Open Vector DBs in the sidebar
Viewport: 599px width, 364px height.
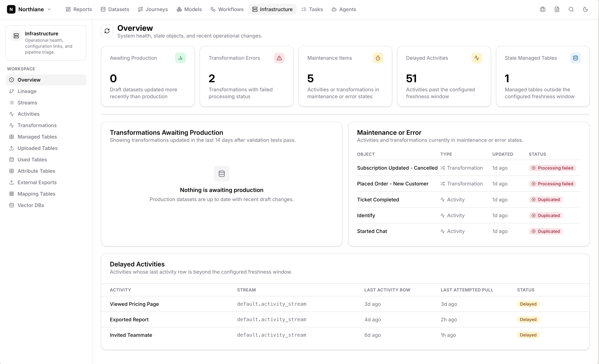pyautogui.click(x=46, y=205)
